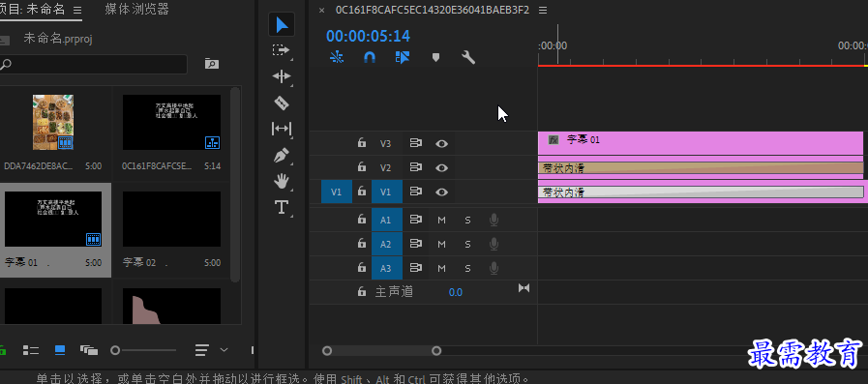Hide V2 track output eye
This screenshot has height=384, width=868.
pos(441,167)
